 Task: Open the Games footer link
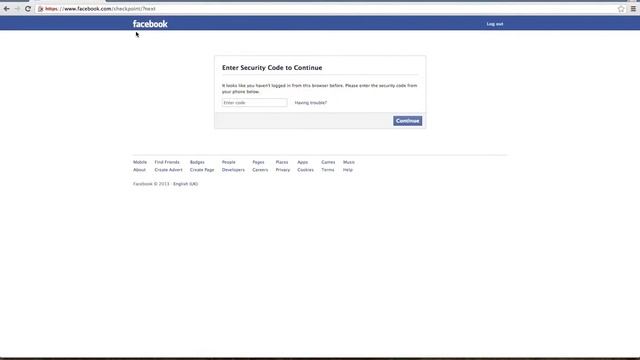point(328,162)
